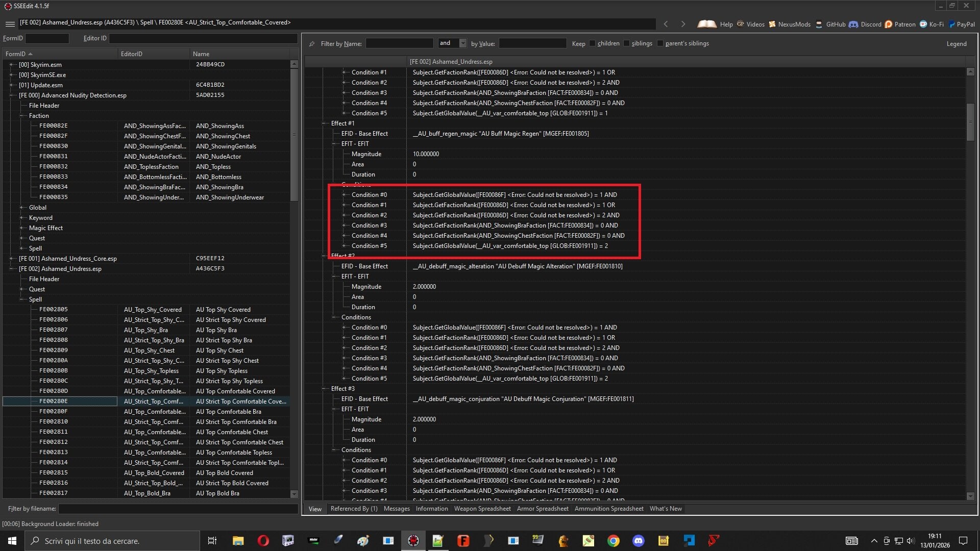Launch Opera browser from taskbar

coord(263,541)
